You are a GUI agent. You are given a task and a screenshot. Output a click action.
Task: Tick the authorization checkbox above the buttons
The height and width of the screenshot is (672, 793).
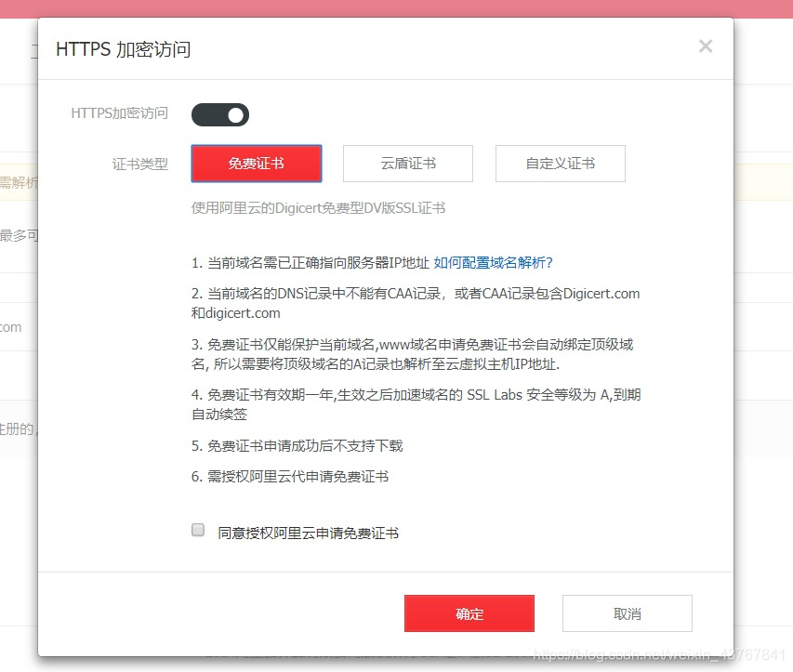(x=197, y=529)
